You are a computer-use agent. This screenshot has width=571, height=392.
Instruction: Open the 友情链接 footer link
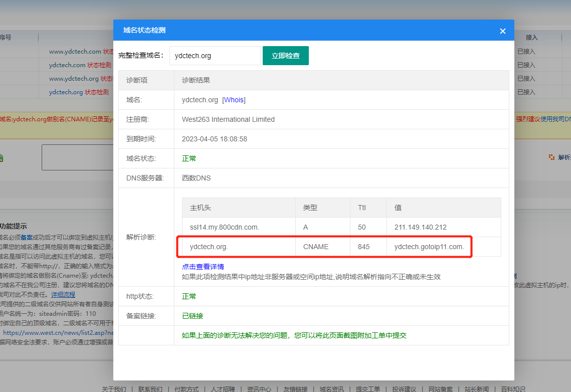click(295, 389)
